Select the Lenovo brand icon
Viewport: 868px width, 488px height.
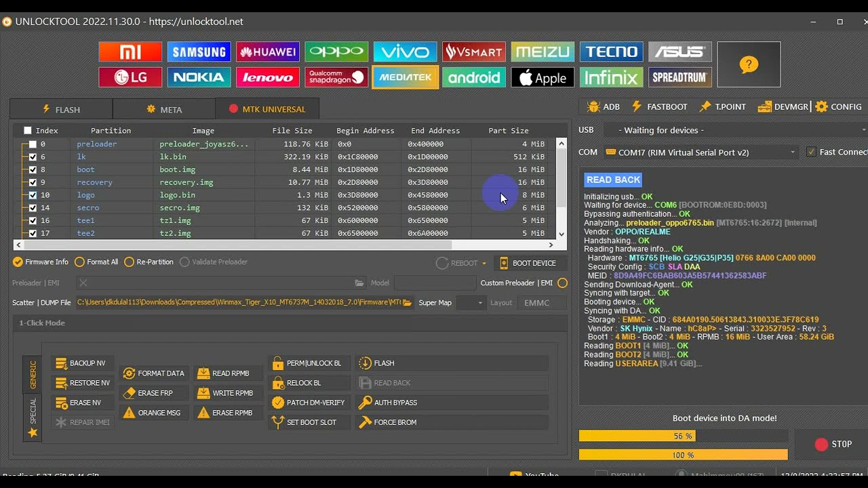[x=268, y=77]
